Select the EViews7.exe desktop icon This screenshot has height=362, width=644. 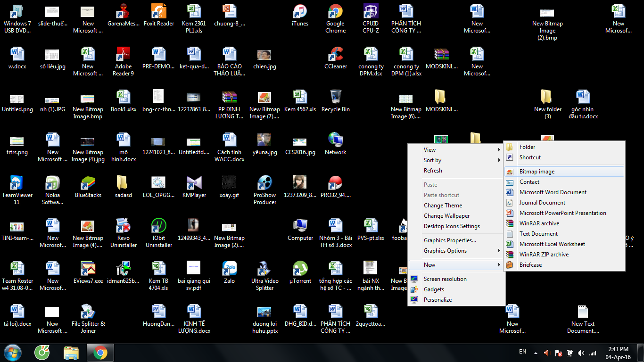pos(88,273)
